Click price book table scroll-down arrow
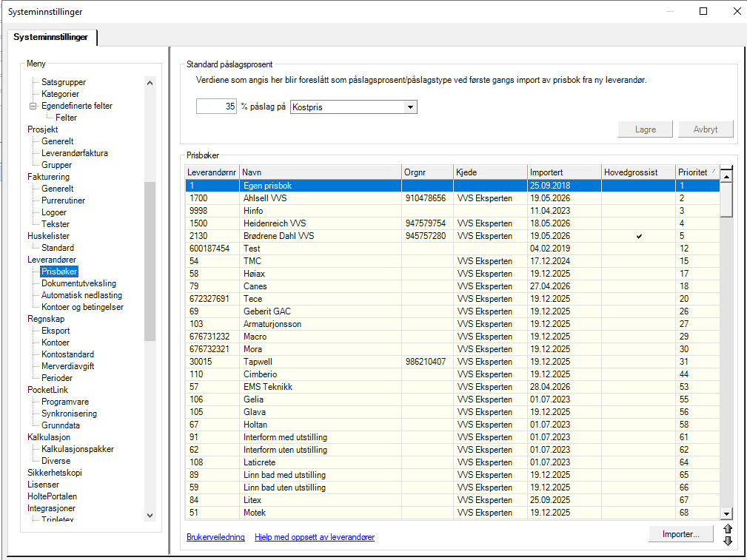The image size is (747, 560). coord(726,514)
